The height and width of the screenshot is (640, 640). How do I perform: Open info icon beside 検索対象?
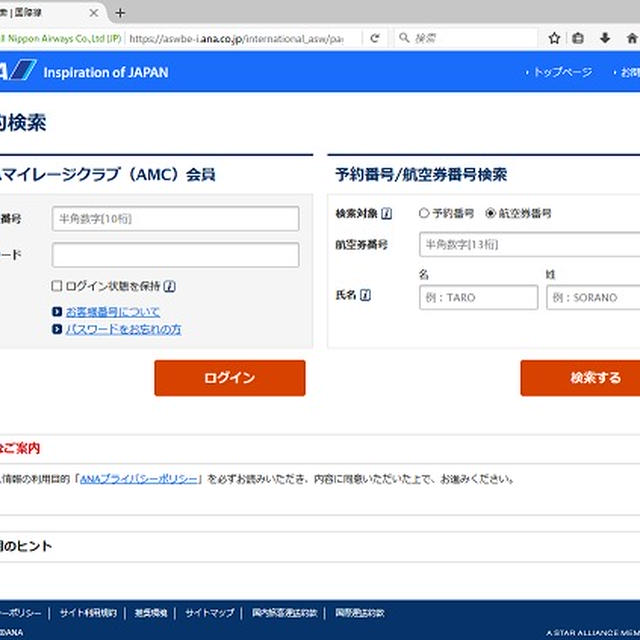(386, 213)
